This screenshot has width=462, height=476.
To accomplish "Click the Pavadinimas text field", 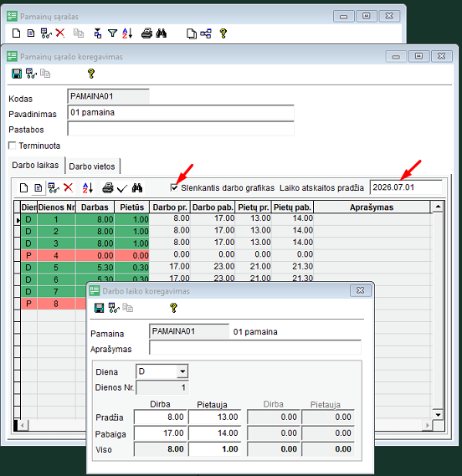I will click(181, 113).
